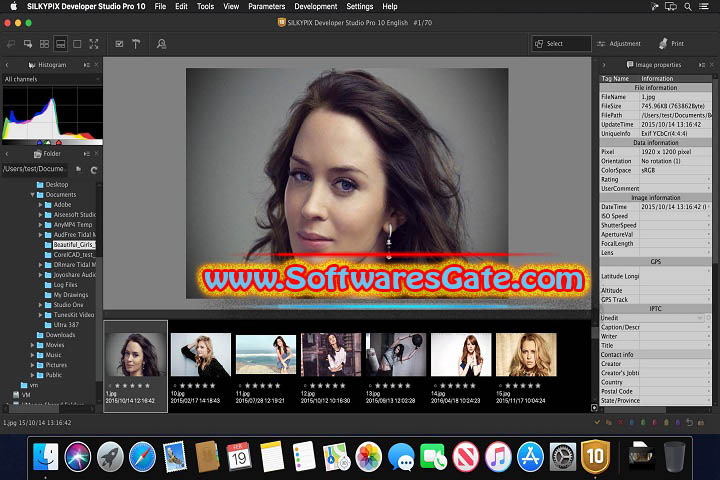The width and height of the screenshot is (720, 480).
Task: Open App Store from the Dock
Action: [x=530, y=457]
